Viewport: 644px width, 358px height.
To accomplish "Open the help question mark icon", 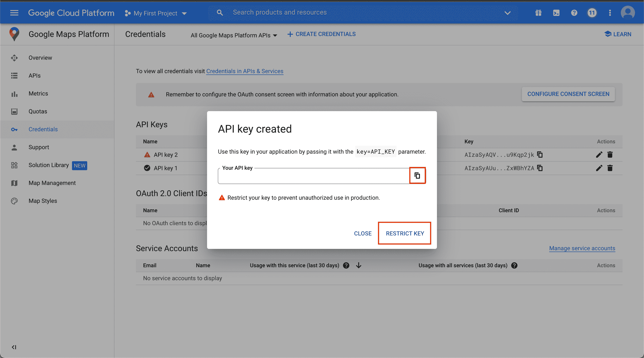I will click(x=574, y=13).
